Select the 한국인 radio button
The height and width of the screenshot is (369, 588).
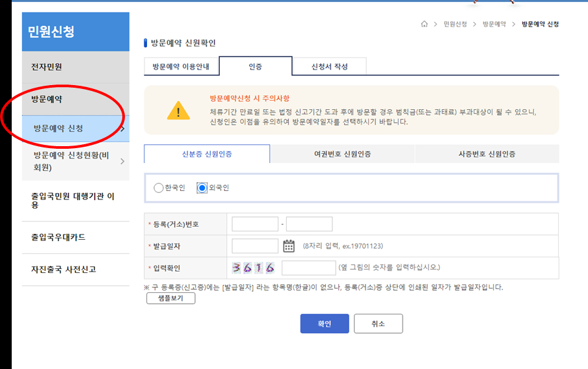pos(159,188)
